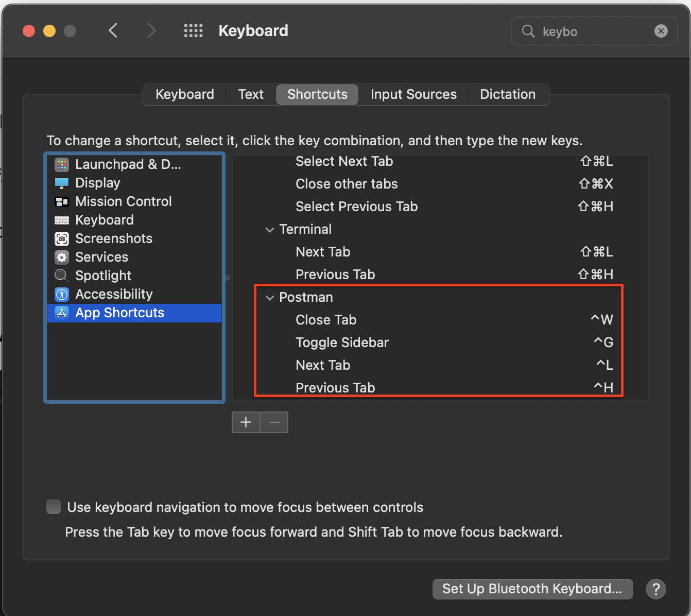This screenshot has width=691, height=616.
Task: Select the Select Previous Tab row
Action: pyautogui.click(x=440, y=207)
